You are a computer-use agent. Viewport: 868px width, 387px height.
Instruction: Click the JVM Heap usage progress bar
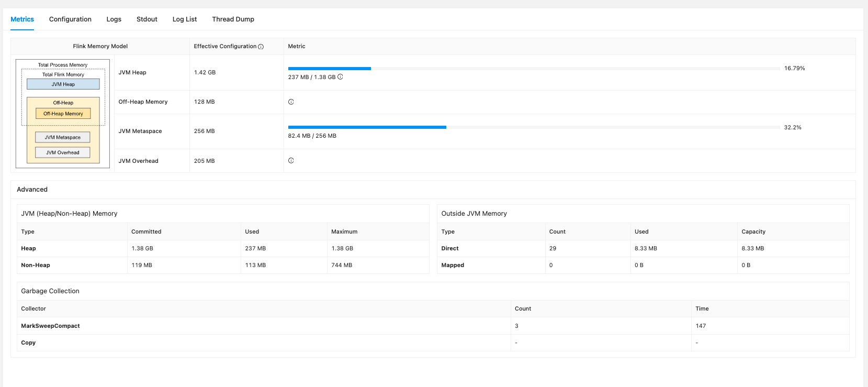[x=534, y=69]
